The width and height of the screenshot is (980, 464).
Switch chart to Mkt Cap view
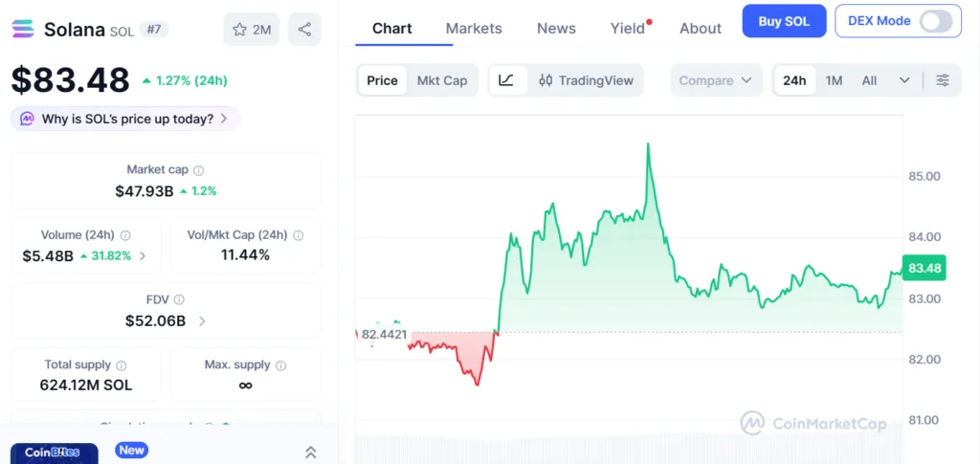[442, 80]
